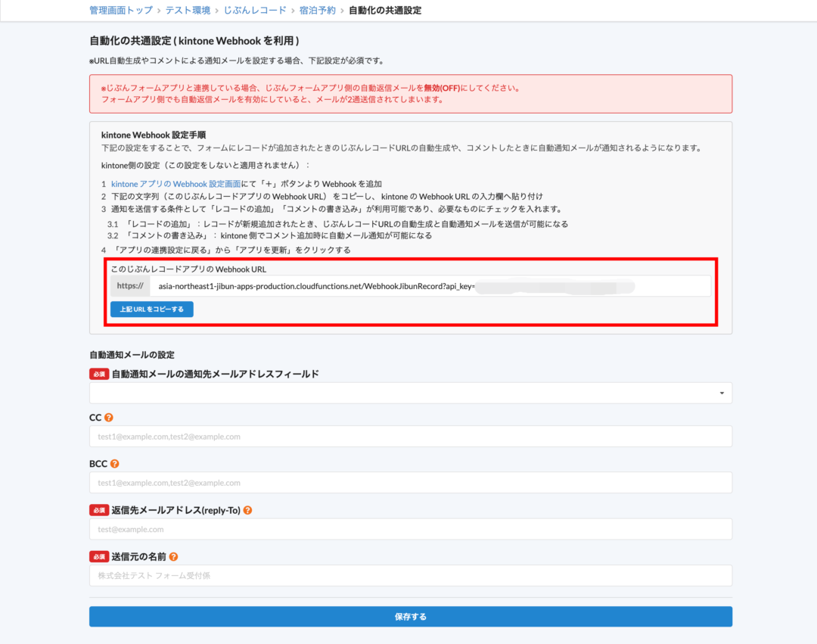The width and height of the screenshot is (817, 644).
Task: Open the kintoneアプリのWebhook設定画面 link
Action: 178,183
